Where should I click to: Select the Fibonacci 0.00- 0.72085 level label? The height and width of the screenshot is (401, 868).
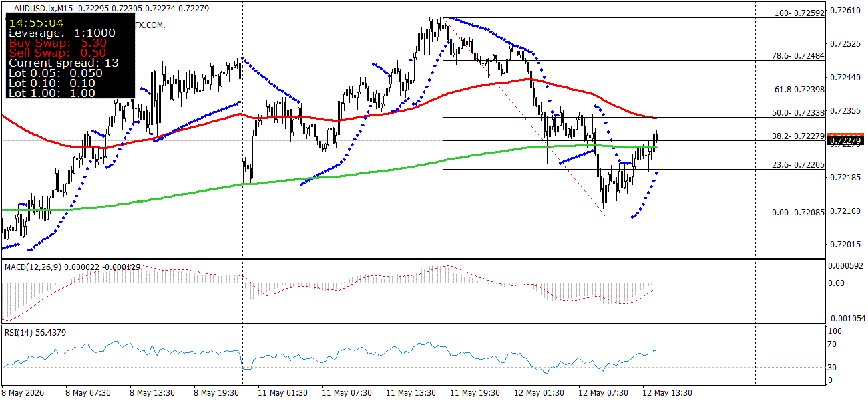click(798, 213)
